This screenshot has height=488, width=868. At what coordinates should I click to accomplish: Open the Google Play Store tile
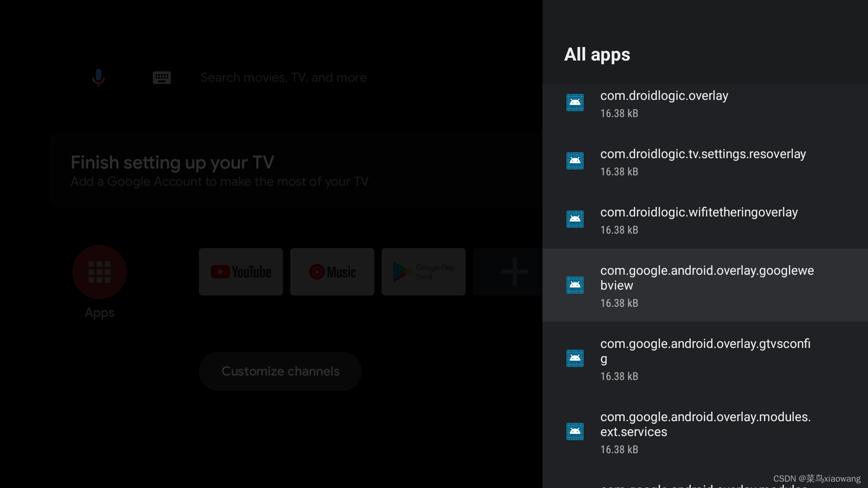424,272
